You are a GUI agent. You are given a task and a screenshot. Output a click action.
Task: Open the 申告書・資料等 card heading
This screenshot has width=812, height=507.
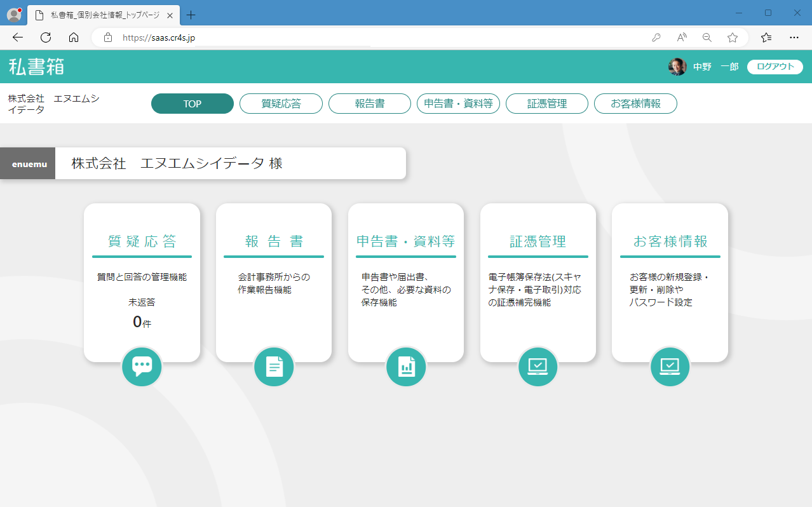point(406,241)
